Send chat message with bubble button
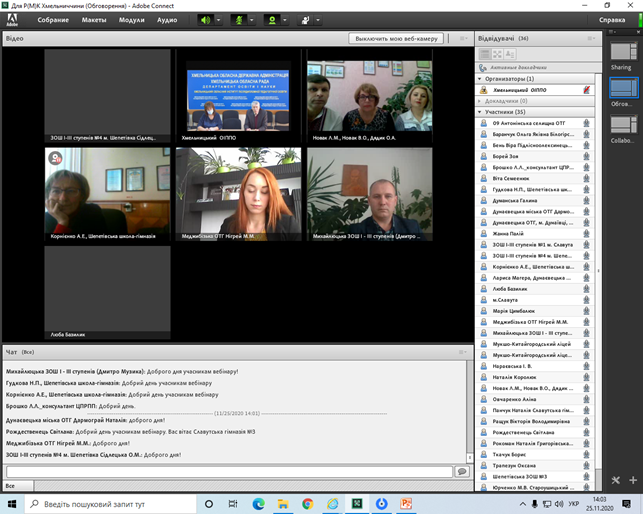The width and height of the screenshot is (643, 514). coord(462,471)
